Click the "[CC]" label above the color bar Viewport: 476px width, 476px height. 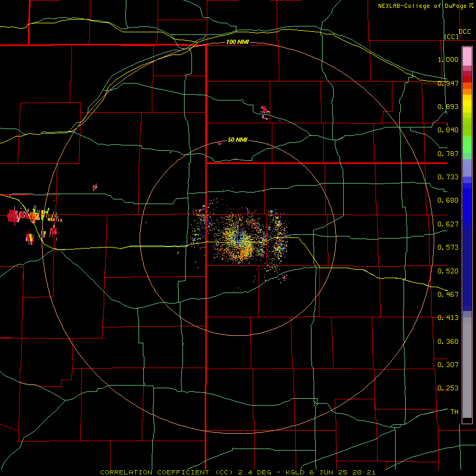(452, 36)
